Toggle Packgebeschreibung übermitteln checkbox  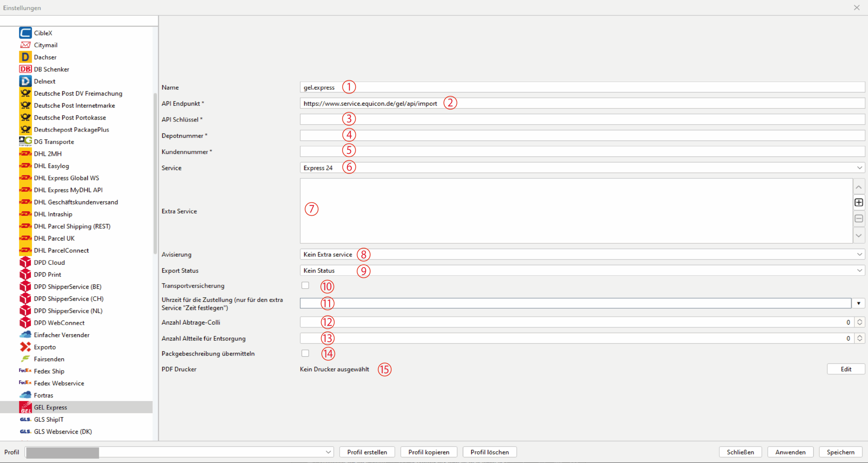305,353
